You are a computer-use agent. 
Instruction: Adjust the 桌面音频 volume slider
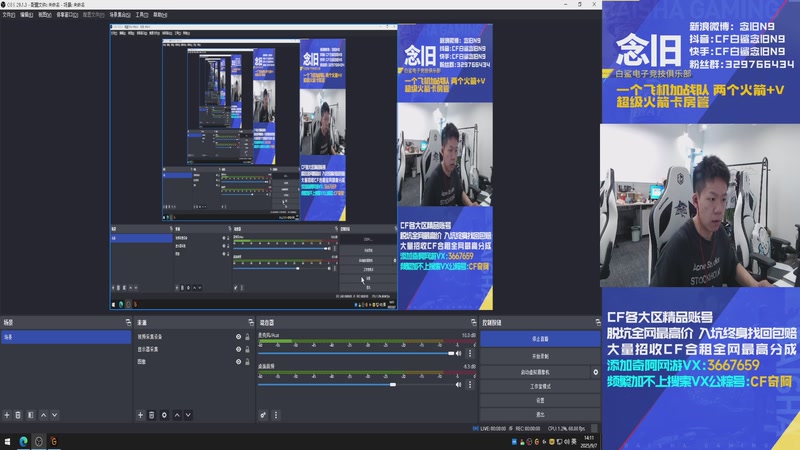pyautogui.click(x=356, y=385)
